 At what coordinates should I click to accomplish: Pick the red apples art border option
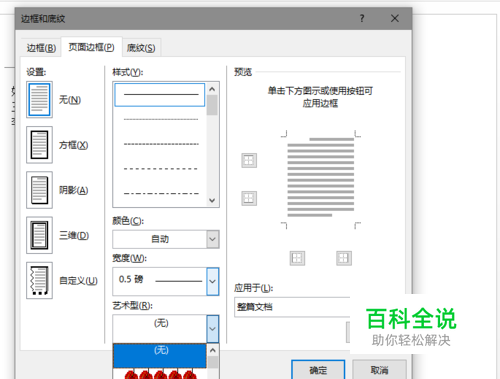(x=160, y=374)
